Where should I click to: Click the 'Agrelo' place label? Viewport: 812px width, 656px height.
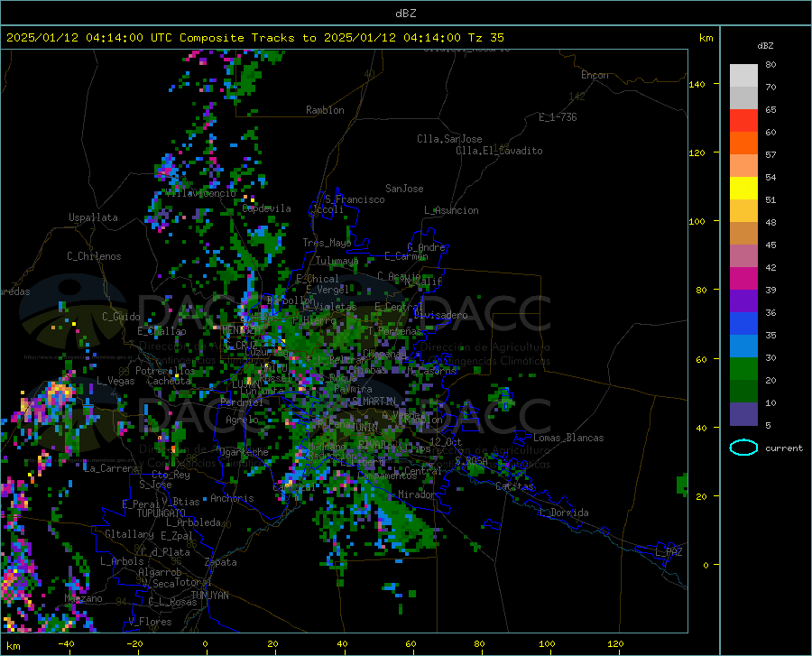[x=242, y=420]
